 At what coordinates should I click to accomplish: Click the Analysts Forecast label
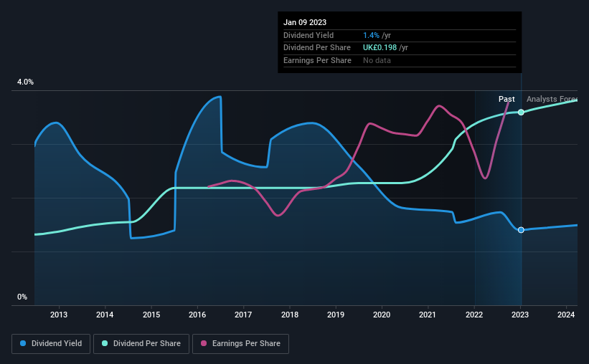[552, 99]
